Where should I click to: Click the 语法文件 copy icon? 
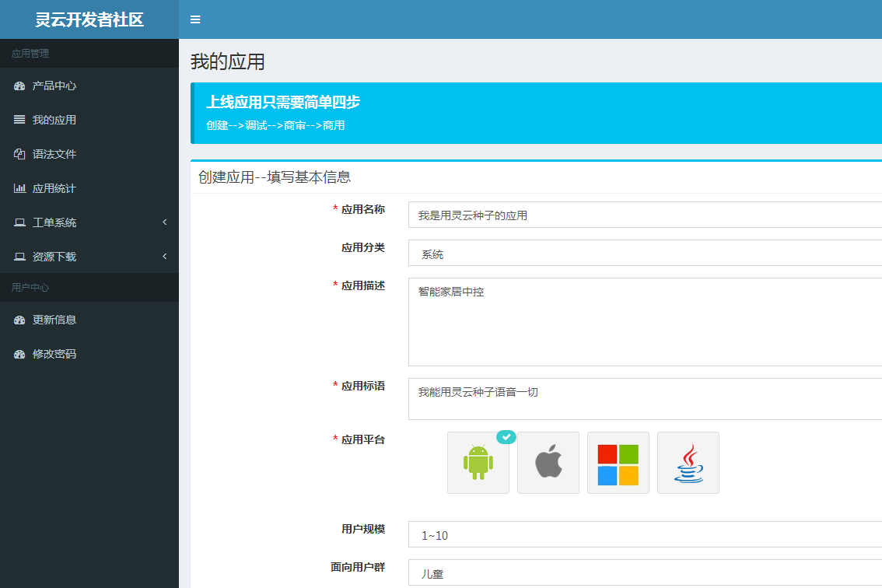19,154
